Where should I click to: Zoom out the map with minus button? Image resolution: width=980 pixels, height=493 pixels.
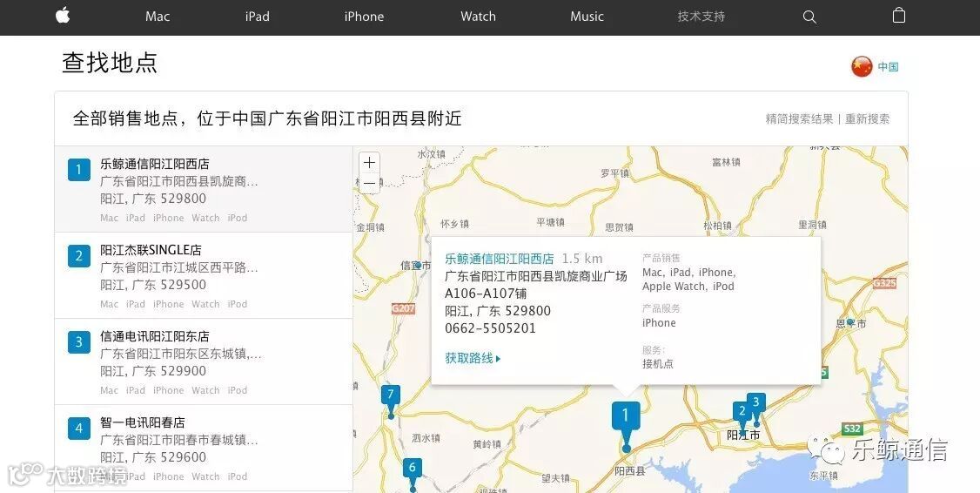369,183
